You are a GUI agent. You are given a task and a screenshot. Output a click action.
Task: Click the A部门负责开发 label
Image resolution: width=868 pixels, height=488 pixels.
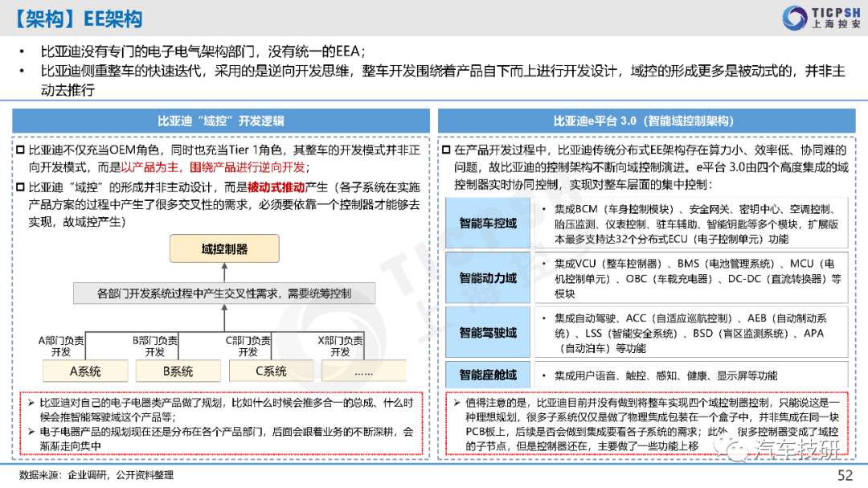coord(61,347)
